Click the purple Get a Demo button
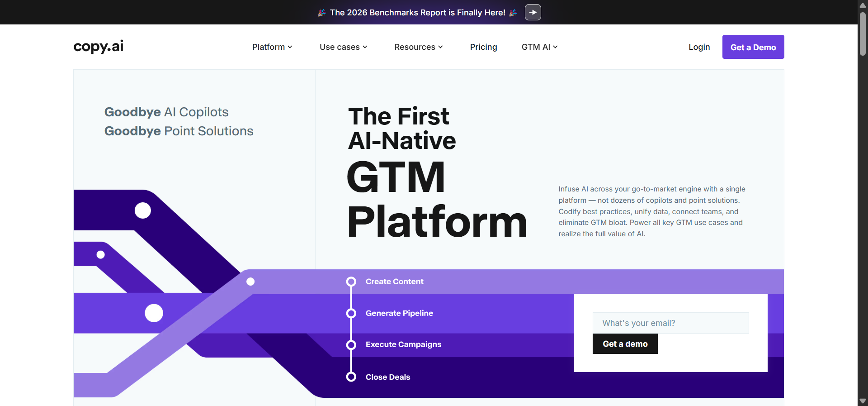 (x=753, y=47)
